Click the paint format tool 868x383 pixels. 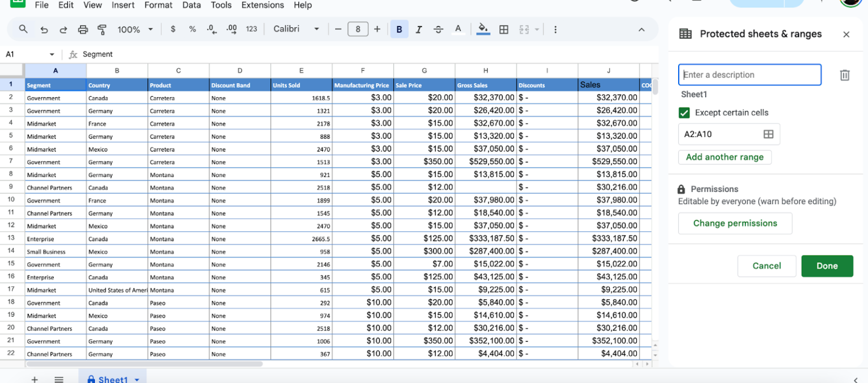click(102, 29)
